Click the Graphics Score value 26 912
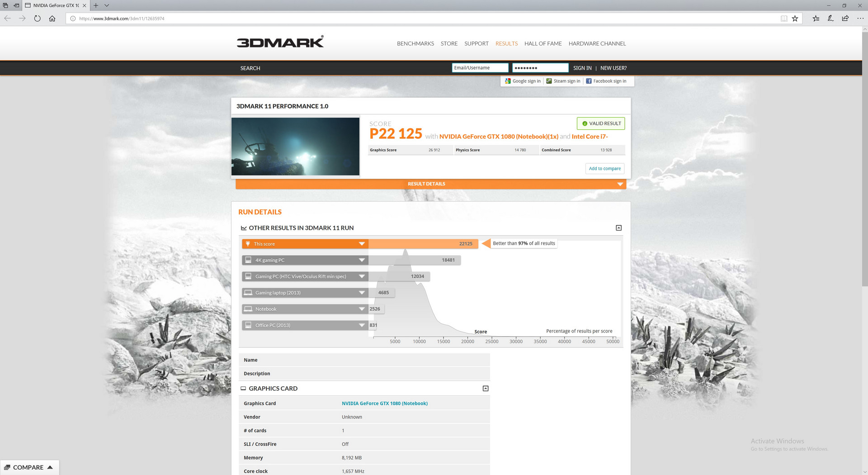The image size is (868, 475). point(434,150)
